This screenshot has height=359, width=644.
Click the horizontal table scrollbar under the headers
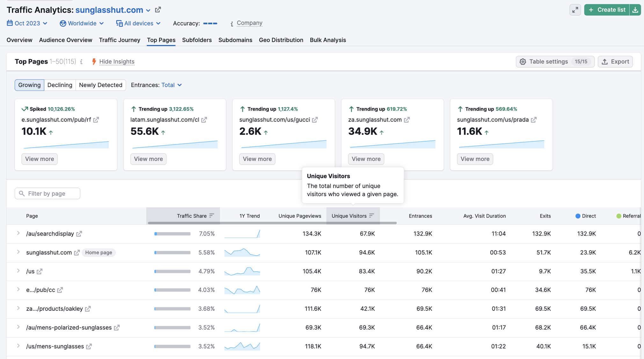coord(272,223)
